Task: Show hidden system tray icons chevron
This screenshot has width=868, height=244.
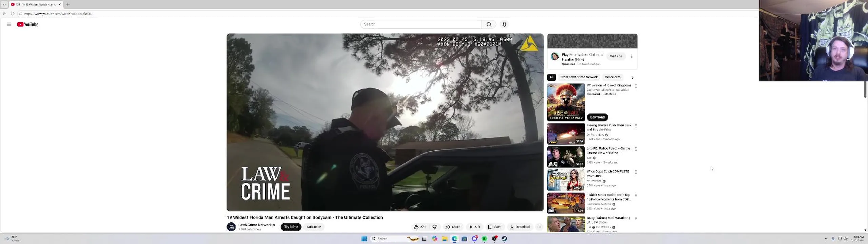Action: (826, 239)
